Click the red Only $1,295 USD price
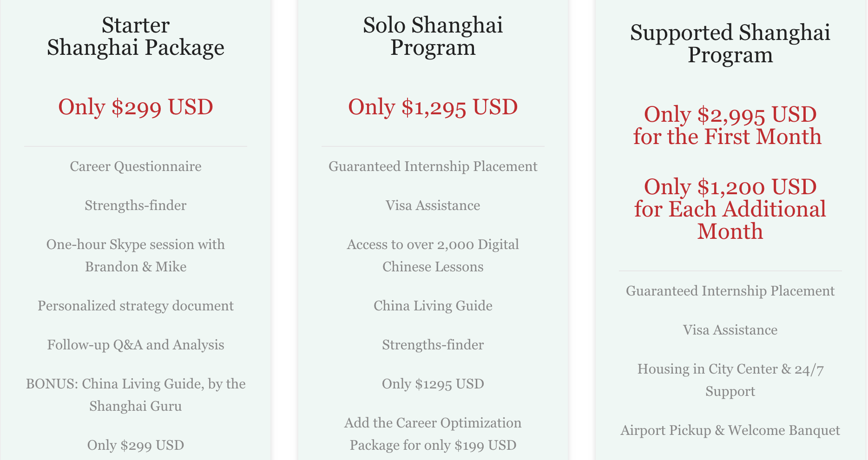Screen dimensions: 868x460 (x=433, y=107)
